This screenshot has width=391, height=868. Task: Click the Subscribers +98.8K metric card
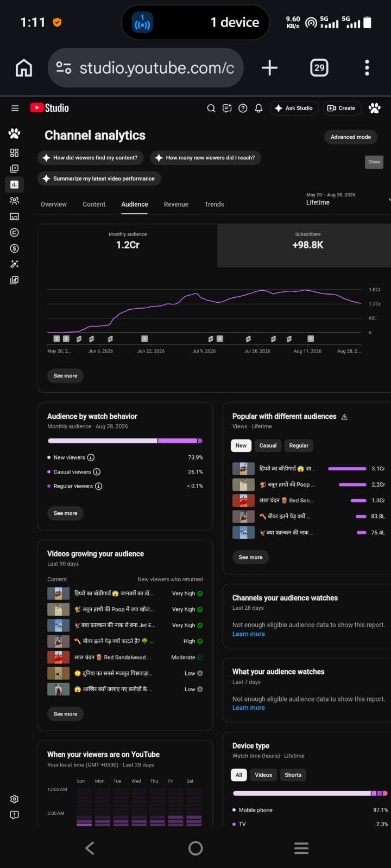(307, 245)
